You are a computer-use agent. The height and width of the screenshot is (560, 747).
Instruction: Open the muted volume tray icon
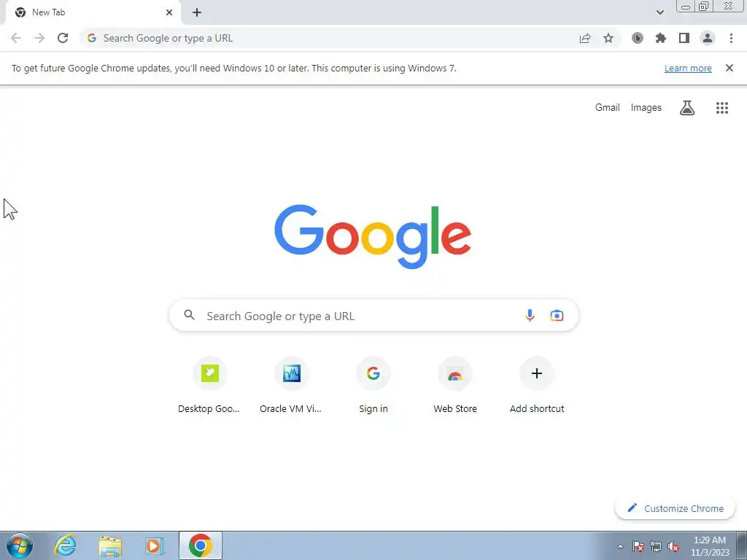(x=673, y=546)
